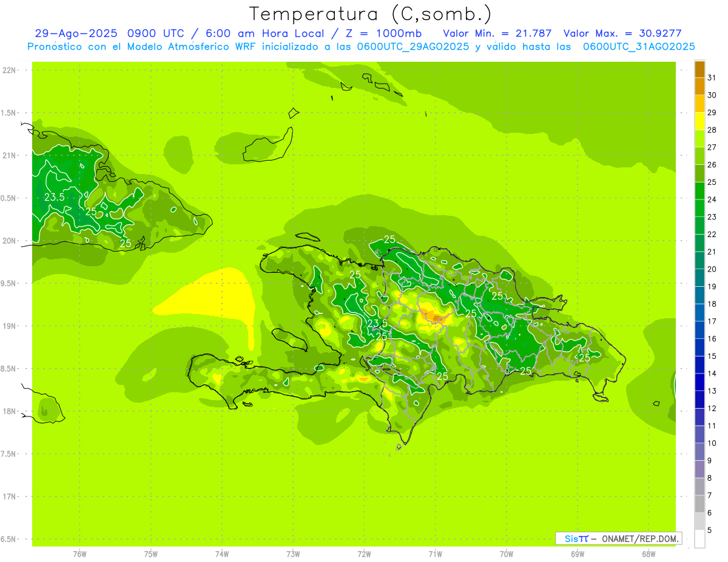Click legend value '24'
This screenshot has width=728, height=562.
coord(712,199)
